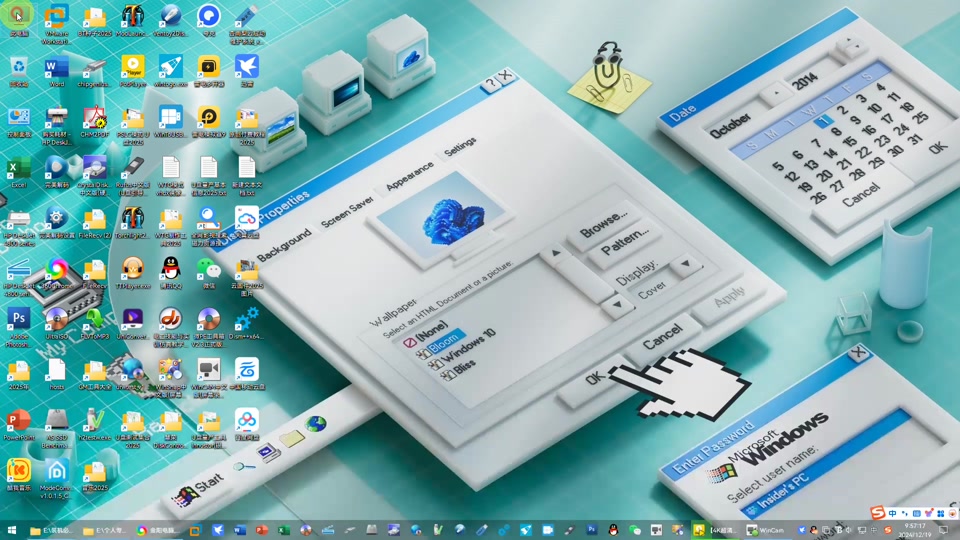Open the 360Chrome desktop shortcut
The image size is (960, 540).
pyautogui.click(x=56, y=274)
